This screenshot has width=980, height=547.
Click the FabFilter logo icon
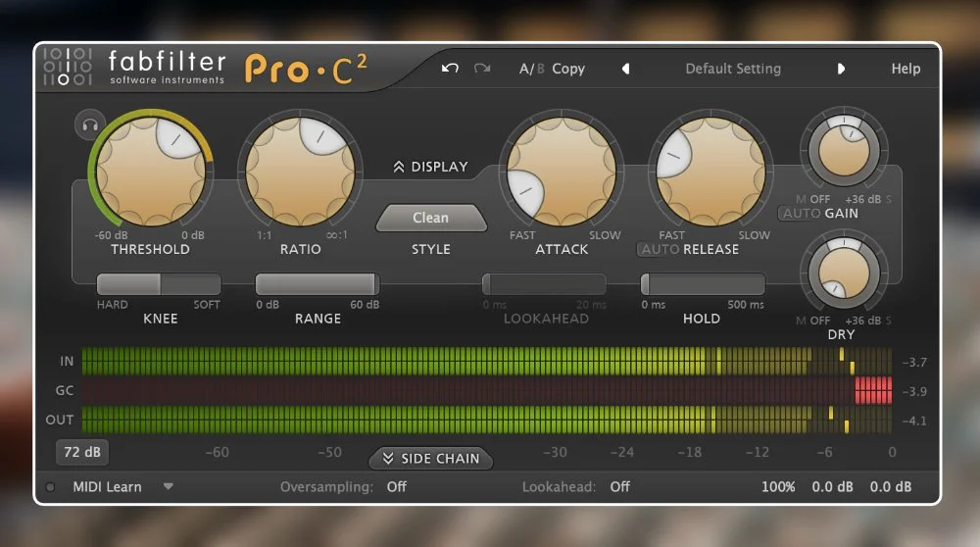[x=68, y=67]
